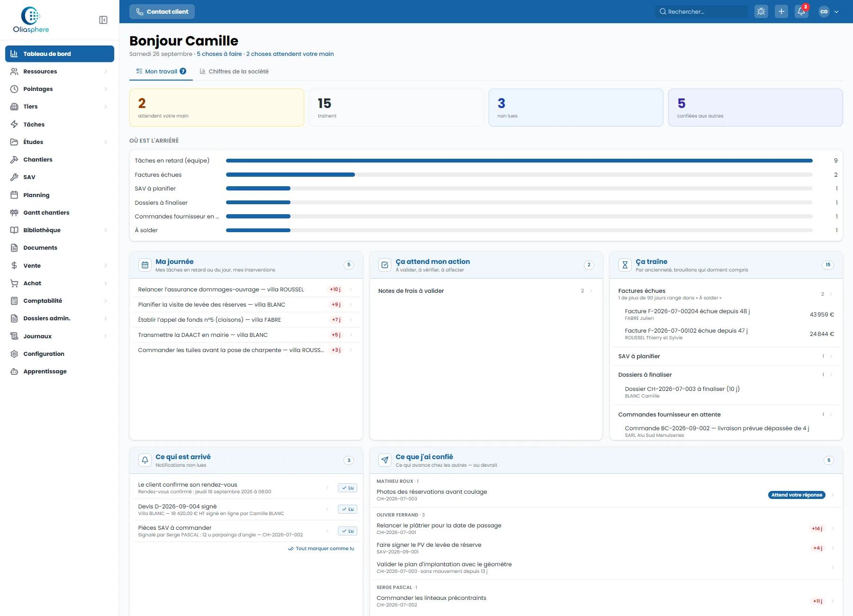Open the notifications bell with badge
The width and height of the screenshot is (853, 616).
[801, 11]
